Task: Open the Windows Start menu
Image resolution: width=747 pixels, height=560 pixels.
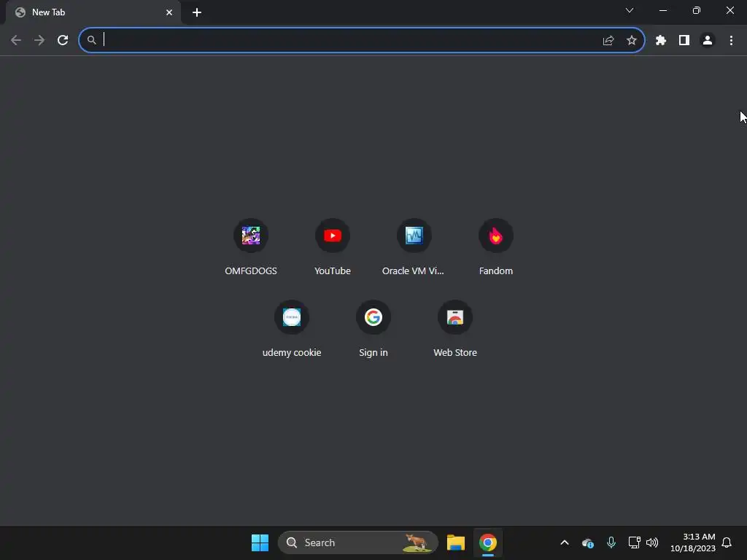Action: point(260,542)
